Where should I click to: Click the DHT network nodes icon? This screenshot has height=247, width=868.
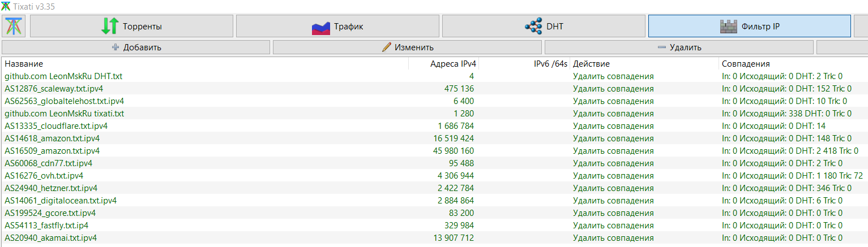tap(533, 26)
